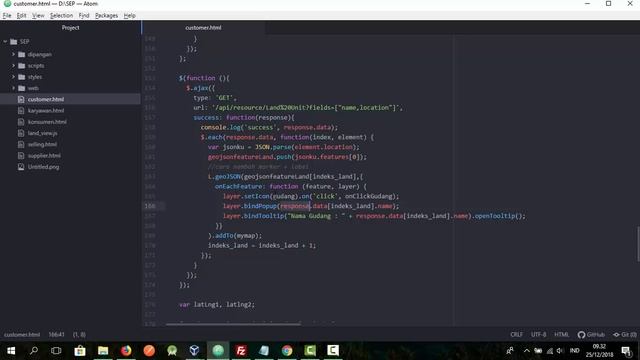Expand the scripts folder chevron

point(13,65)
